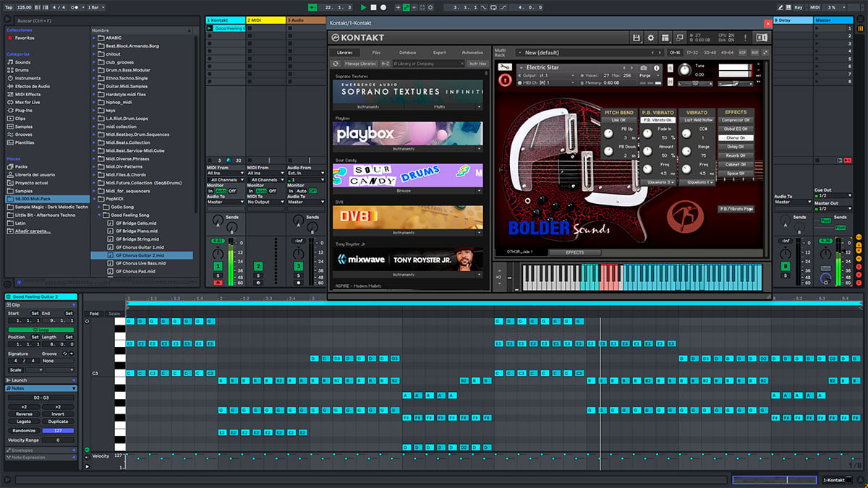Open EFFECTS tab at instrument bottom

(x=575, y=252)
